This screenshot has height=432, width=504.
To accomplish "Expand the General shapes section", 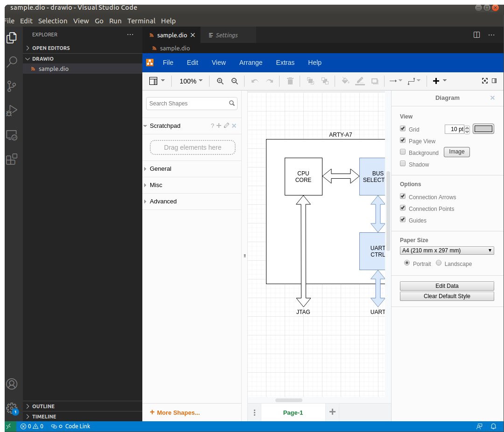I will coord(161,169).
